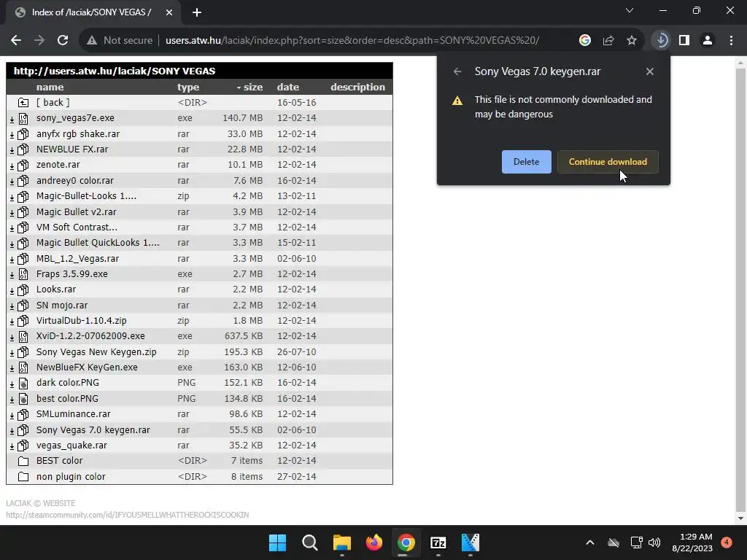The height and width of the screenshot is (560, 747).
Task: Bookmark this page with the star icon
Action: [x=632, y=41]
